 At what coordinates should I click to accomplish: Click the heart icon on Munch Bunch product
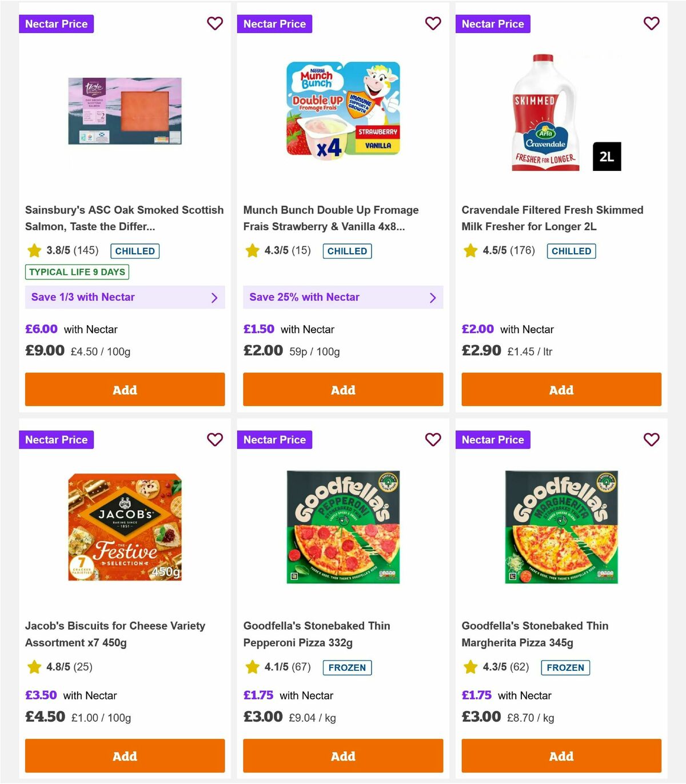(x=433, y=23)
